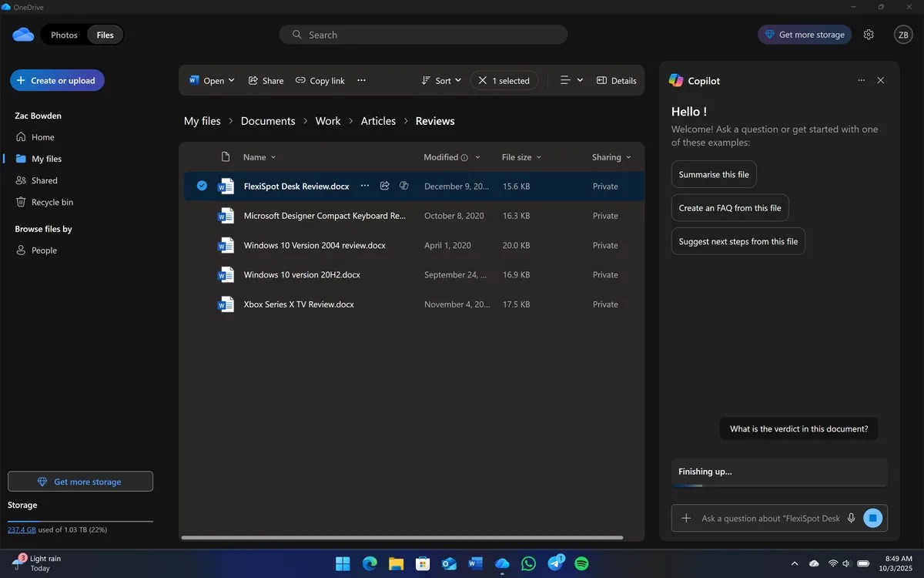
Task: Switch to the Photos view toggle
Action: pyautogui.click(x=64, y=35)
